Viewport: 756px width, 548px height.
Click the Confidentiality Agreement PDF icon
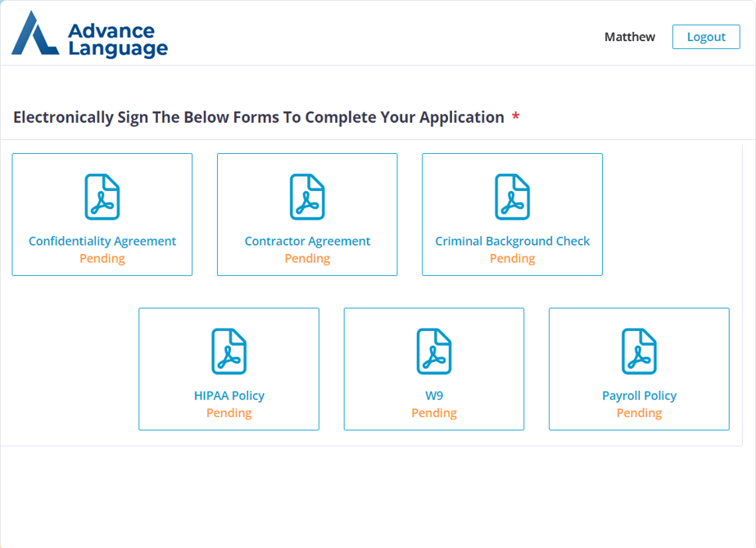(x=102, y=197)
